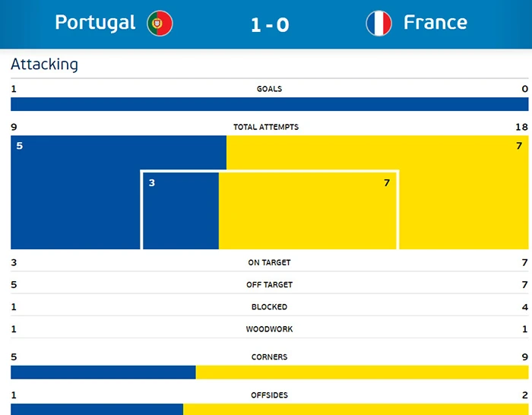Click the GOALS stat label
This screenshot has height=415, width=532.
(269, 89)
